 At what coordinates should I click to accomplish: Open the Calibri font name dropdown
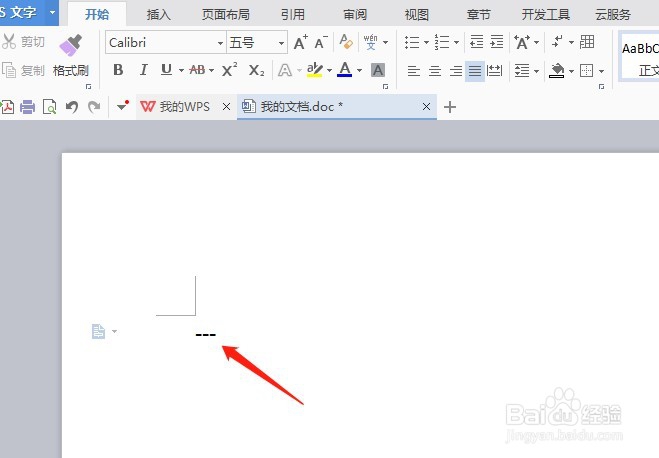pyautogui.click(x=220, y=43)
